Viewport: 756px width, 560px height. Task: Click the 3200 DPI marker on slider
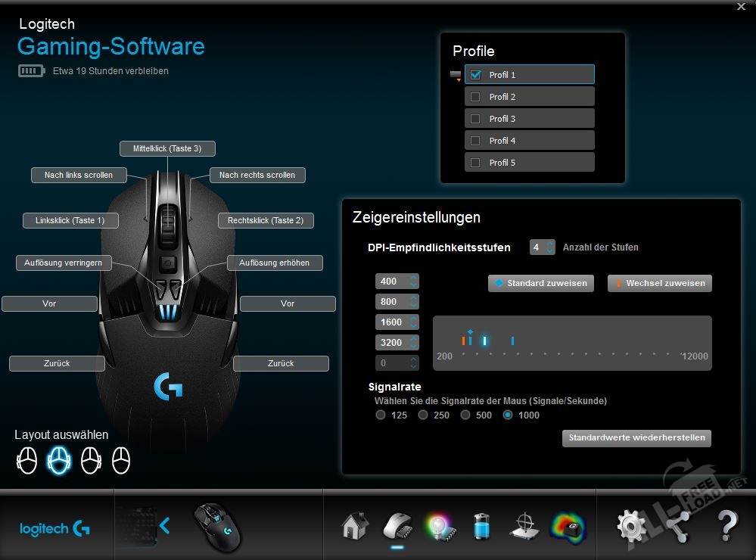click(x=512, y=341)
